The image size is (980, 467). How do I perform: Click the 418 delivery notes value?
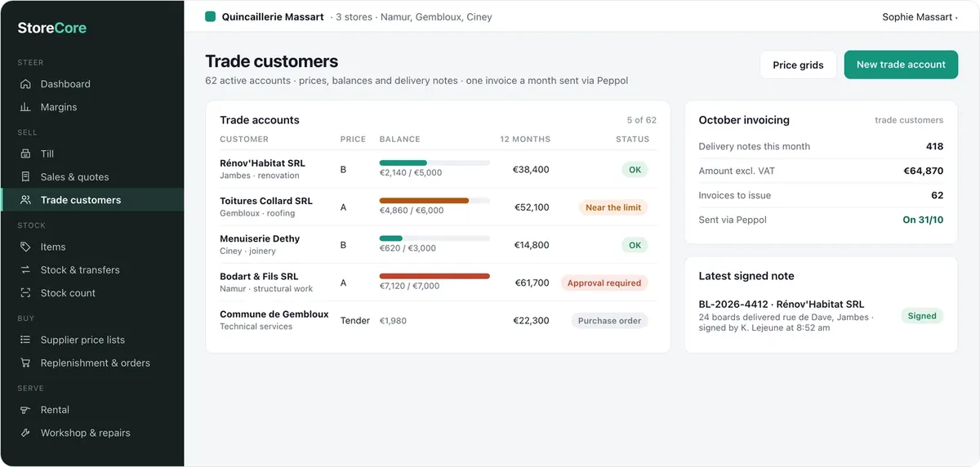tap(935, 146)
